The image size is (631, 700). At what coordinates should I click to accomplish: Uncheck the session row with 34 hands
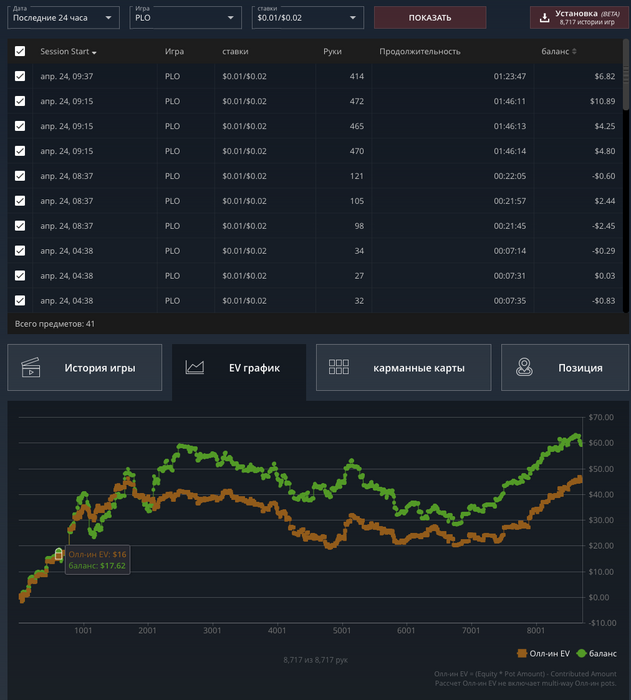20,251
